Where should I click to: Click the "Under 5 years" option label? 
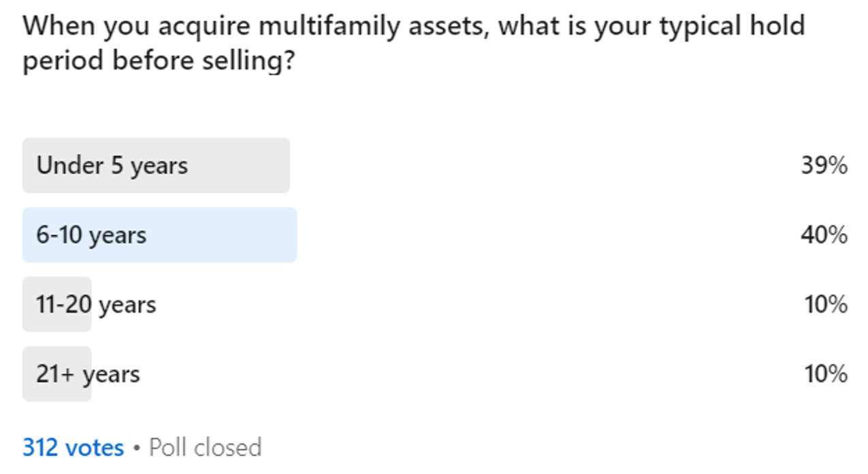click(x=112, y=165)
